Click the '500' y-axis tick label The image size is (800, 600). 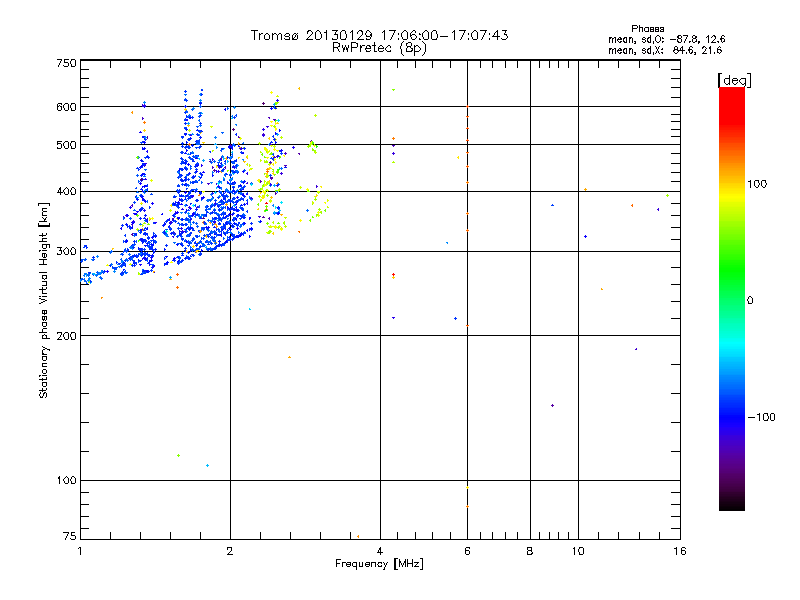coord(66,145)
